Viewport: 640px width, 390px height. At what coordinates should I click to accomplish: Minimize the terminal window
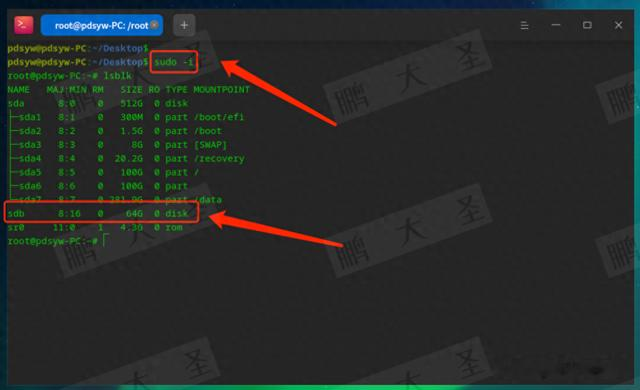556,25
